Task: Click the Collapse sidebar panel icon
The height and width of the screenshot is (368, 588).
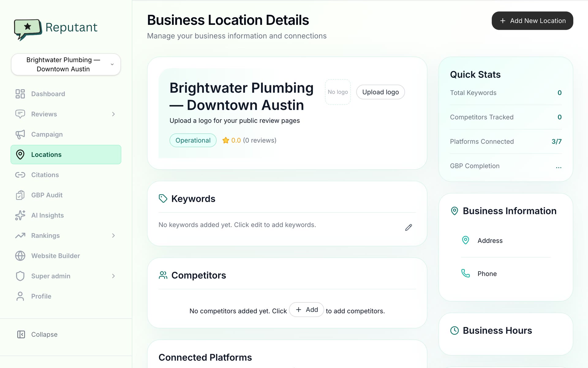Action: (x=21, y=334)
